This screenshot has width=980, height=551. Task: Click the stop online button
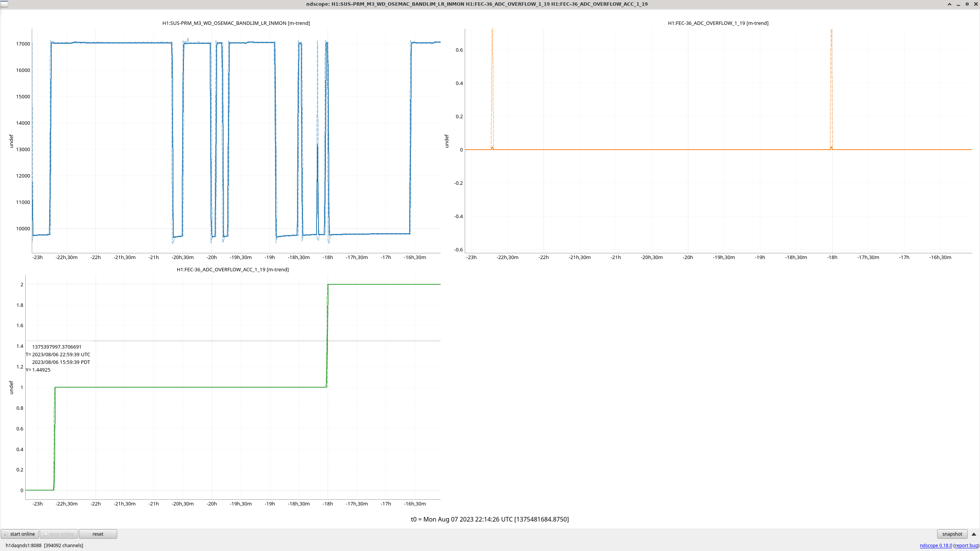(x=59, y=534)
